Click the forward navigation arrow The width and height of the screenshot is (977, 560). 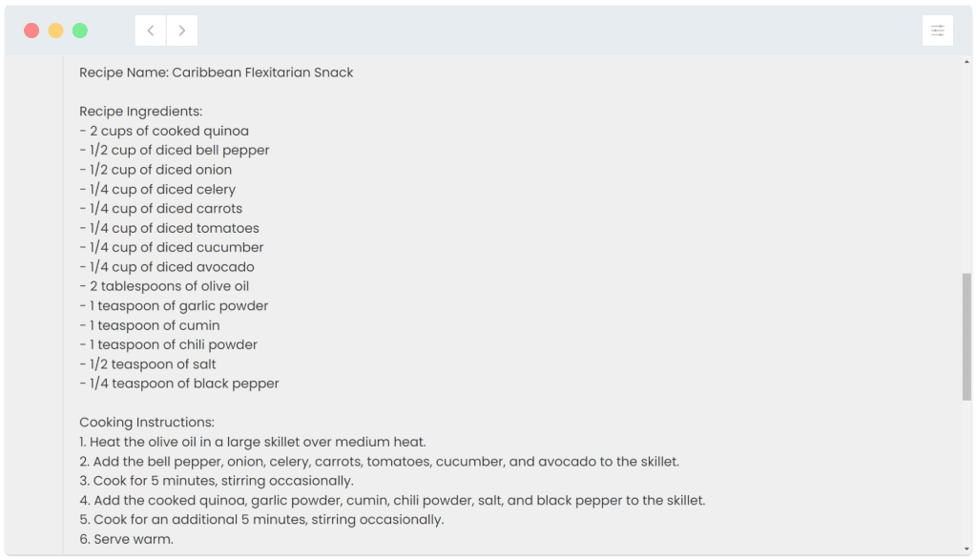[x=182, y=31]
